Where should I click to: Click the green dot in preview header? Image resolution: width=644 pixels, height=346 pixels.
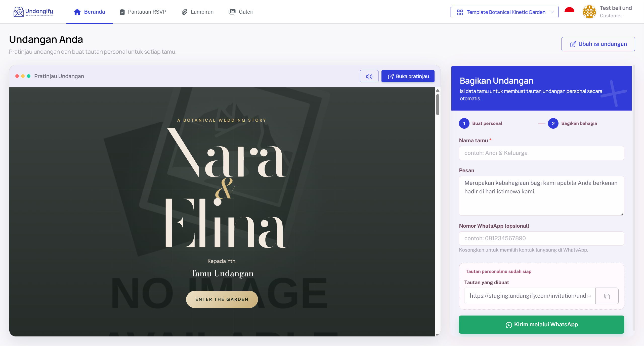[x=29, y=76]
